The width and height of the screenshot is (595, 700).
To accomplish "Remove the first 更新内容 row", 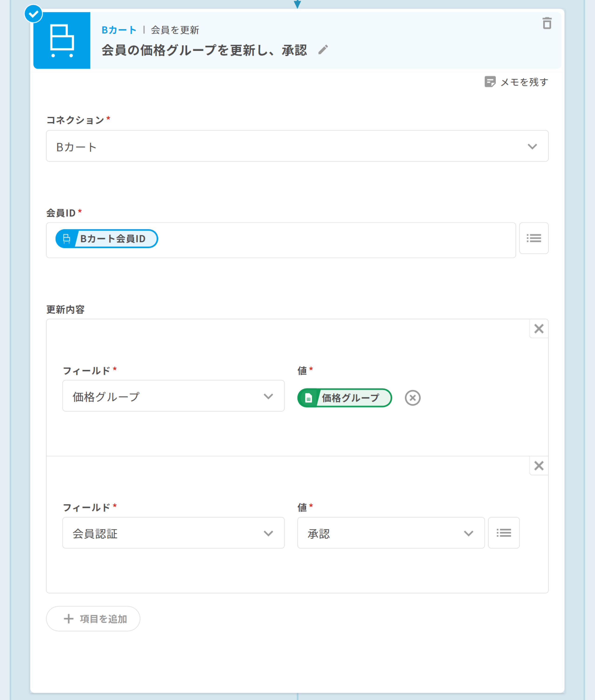I will coord(539,328).
